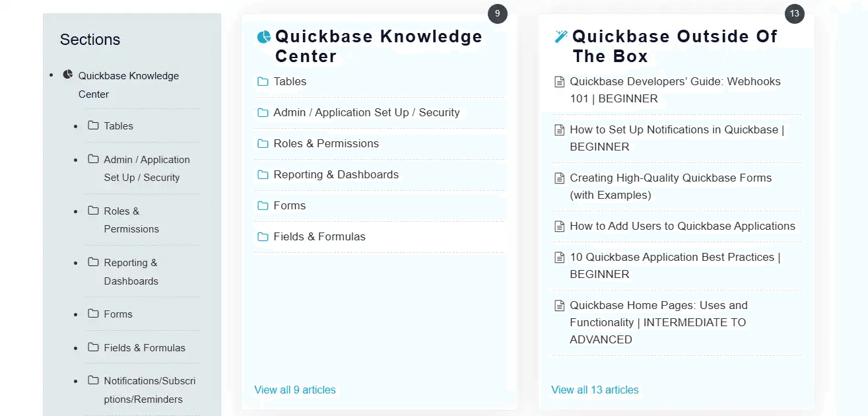Click the badge showing 13 on Outside Of The Box card
Image resolution: width=868 pixels, height=416 pixels.
coord(795,13)
